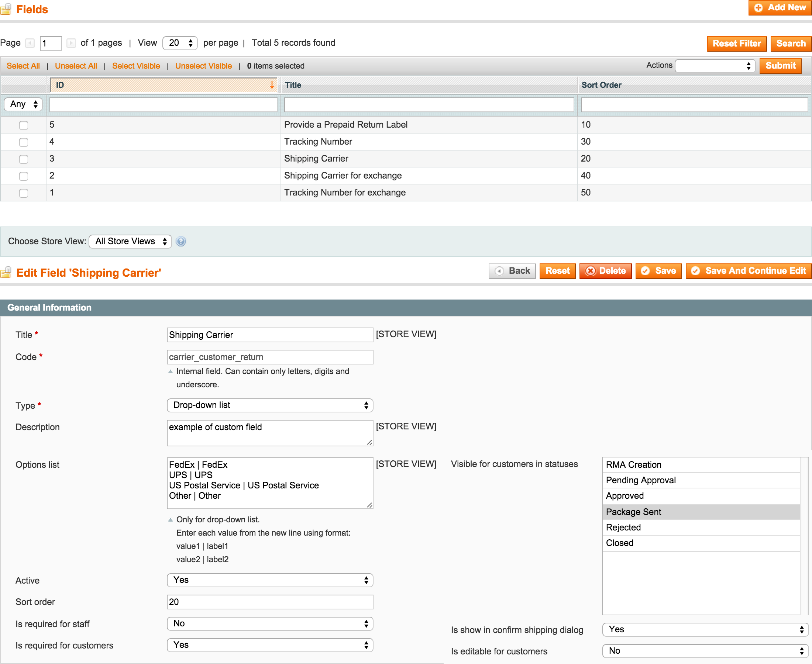Select the General Information section header
Viewport: 812px width, 664px height.
click(x=50, y=308)
